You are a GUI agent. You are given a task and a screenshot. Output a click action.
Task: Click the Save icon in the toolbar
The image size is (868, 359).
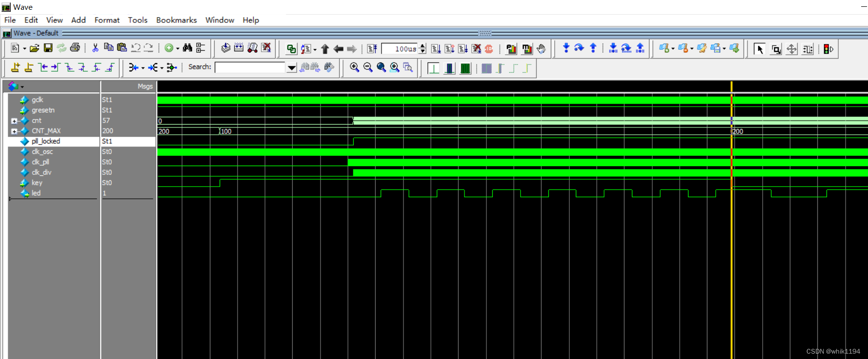click(48, 48)
